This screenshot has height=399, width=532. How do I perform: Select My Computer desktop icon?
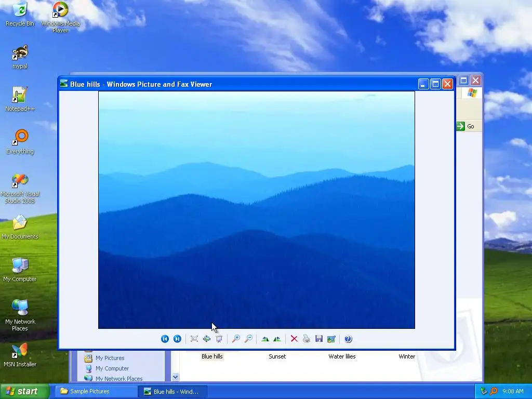(20, 270)
